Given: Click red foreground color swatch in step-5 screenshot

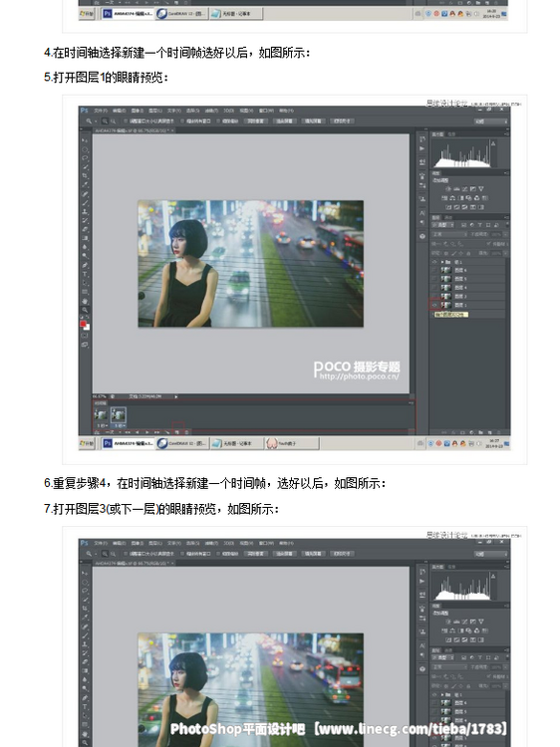Looking at the screenshot, I should tap(83, 324).
